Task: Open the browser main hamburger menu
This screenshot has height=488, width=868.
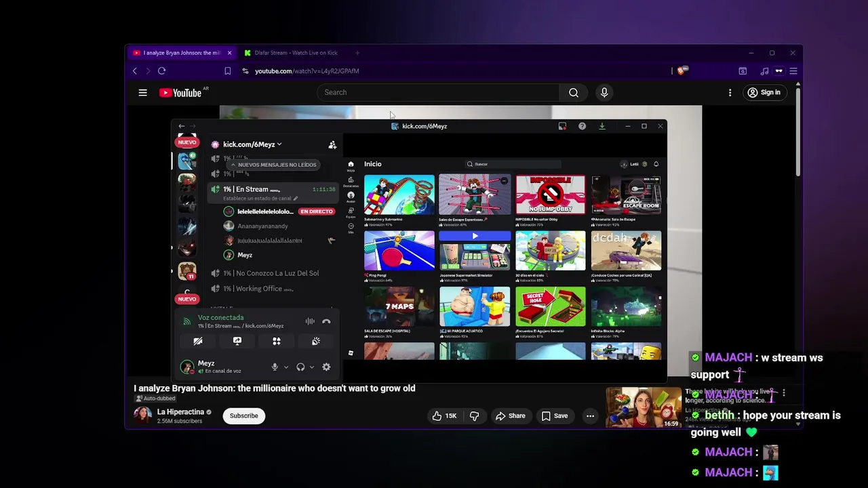Action: pyautogui.click(x=793, y=70)
